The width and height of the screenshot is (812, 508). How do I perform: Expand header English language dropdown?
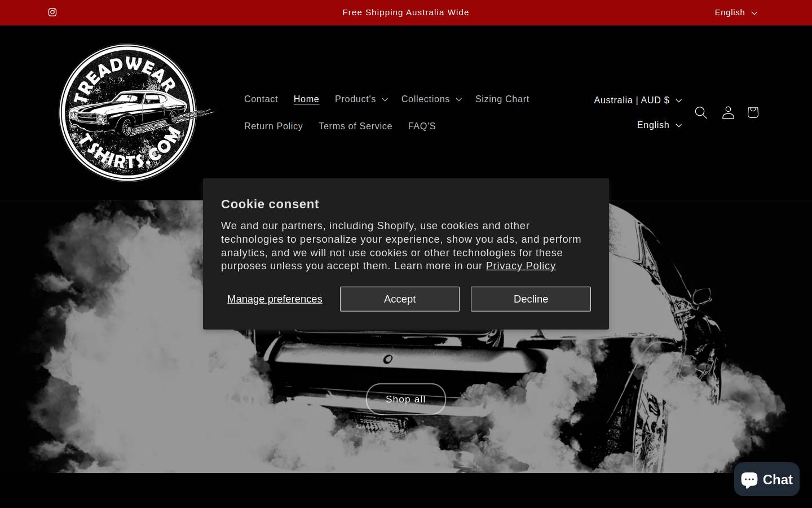click(659, 125)
